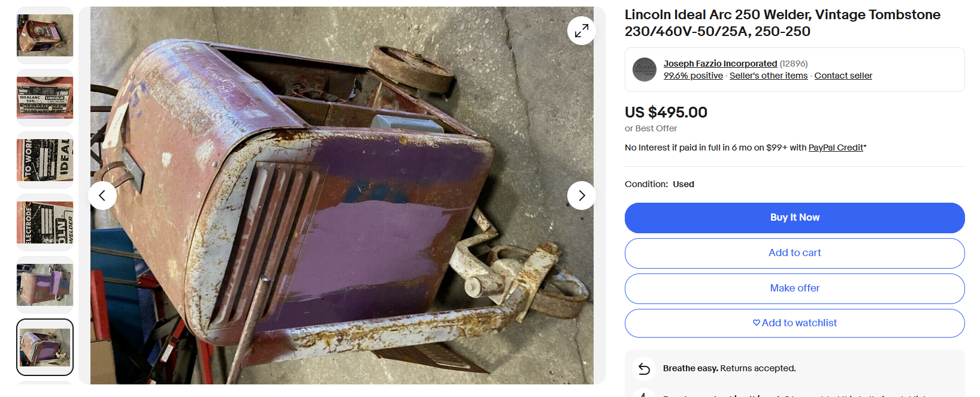
Task: Select the currently highlighted sixth thumbnail
Action: tap(45, 347)
